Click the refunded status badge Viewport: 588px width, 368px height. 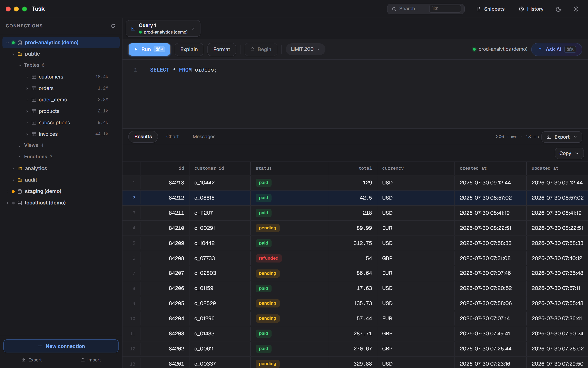[x=268, y=258]
